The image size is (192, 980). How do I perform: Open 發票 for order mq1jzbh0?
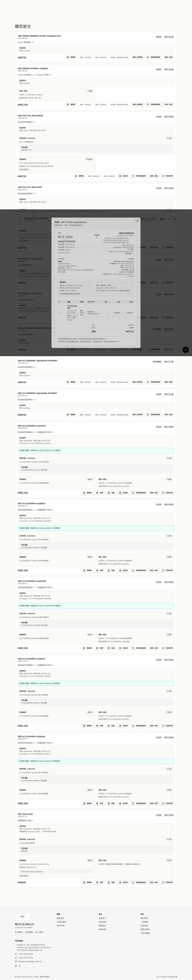(100, 803)
